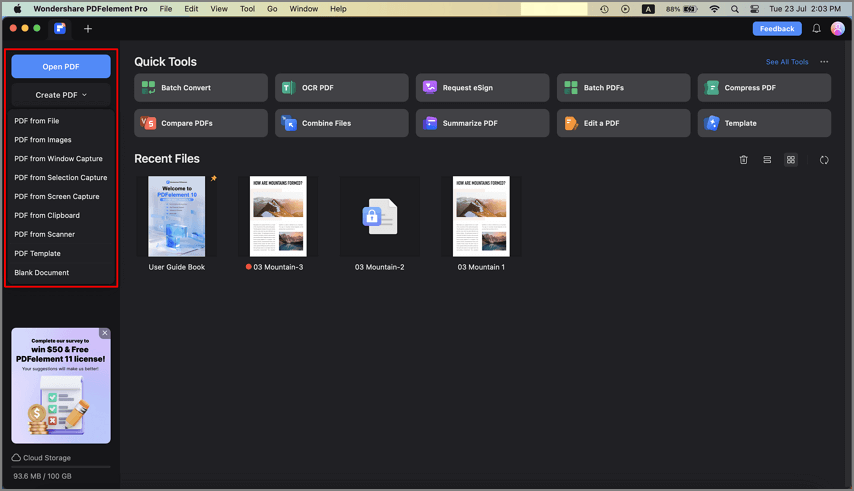Click the PDFelement home tab icon
Image resolution: width=854 pixels, height=491 pixels.
click(60, 28)
